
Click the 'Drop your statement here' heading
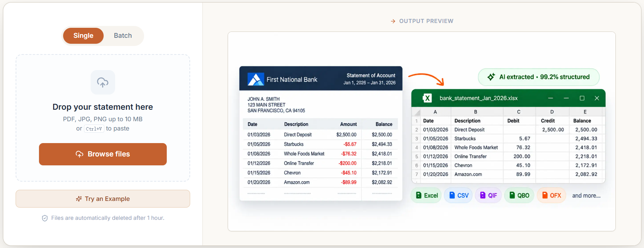tap(103, 107)
